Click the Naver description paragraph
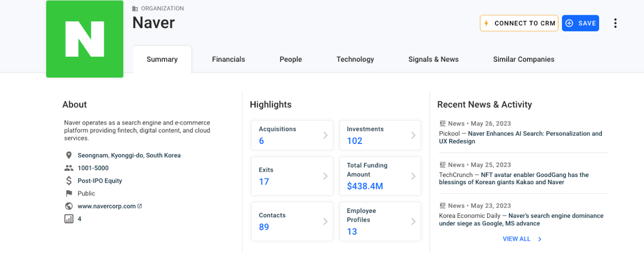This screenshot has width=644, height=262. [137, 130]
